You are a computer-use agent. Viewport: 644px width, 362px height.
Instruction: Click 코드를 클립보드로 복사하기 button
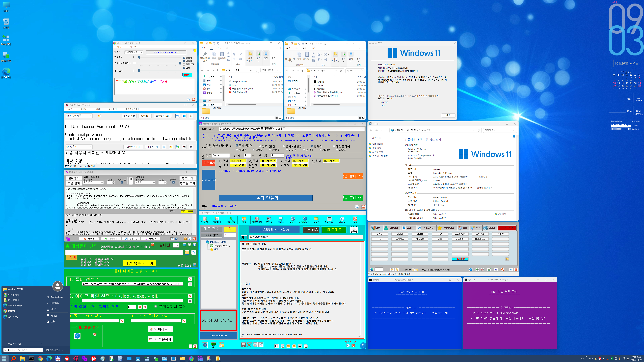pos(166,52)
